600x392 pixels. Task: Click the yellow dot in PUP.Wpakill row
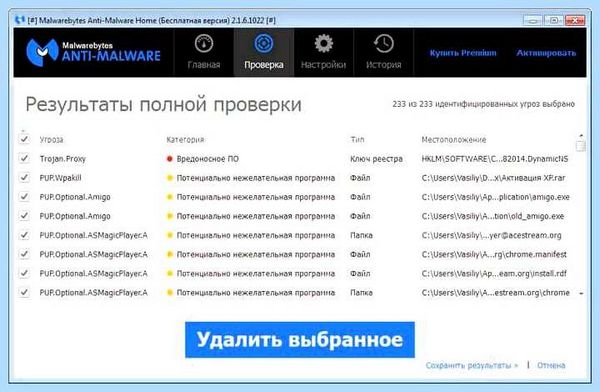[x=170, y=178]
